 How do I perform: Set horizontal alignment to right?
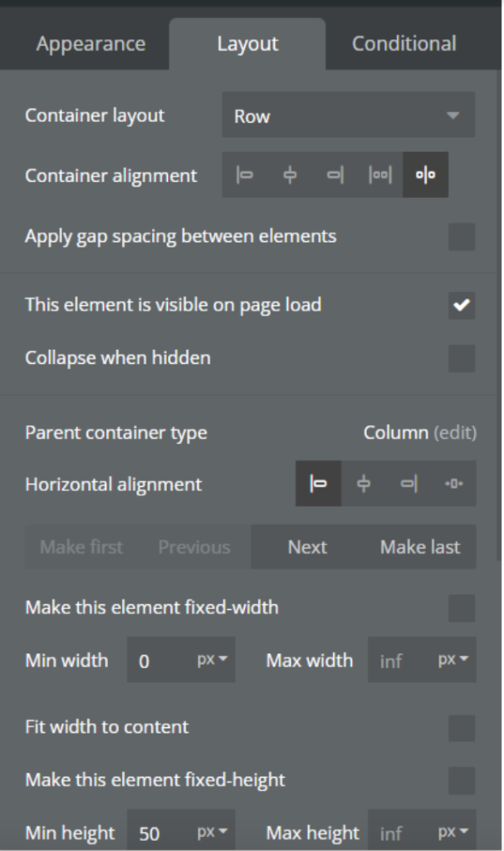409,485
